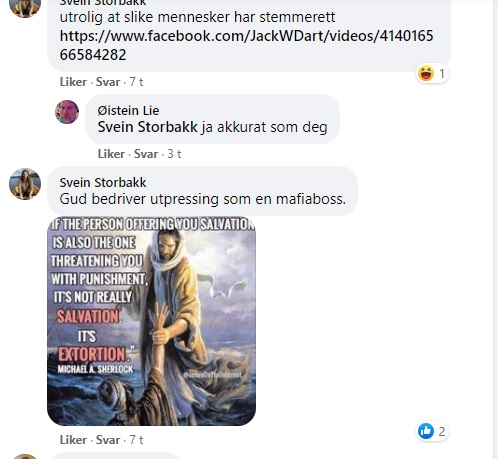Like the comment with the extortion meme
The height and width of the screenshot is (459, 498).
click(x=73, y=440)
